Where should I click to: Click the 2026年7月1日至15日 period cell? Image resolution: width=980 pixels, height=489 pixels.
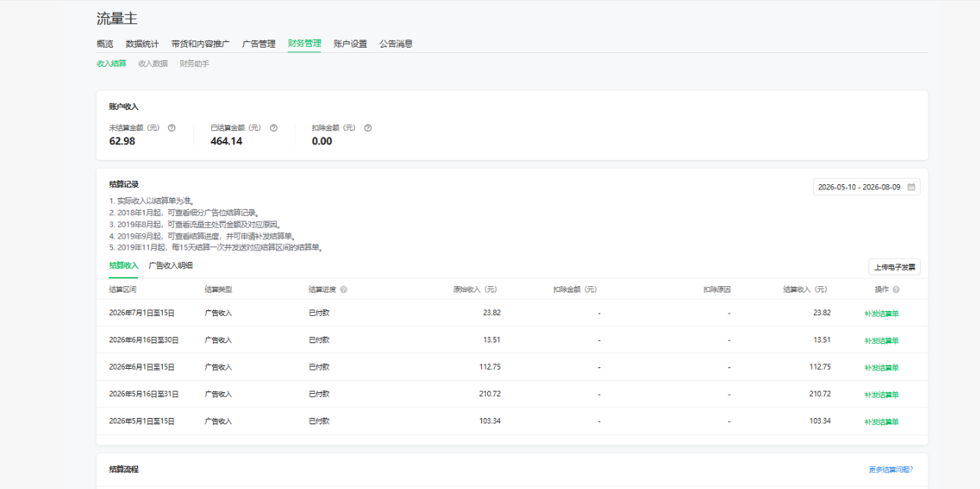tap(142, 313)
